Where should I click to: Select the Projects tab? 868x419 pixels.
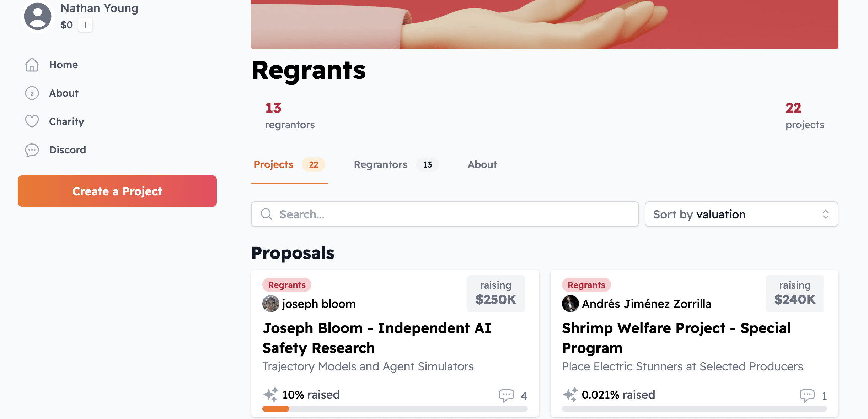(274, 164)
